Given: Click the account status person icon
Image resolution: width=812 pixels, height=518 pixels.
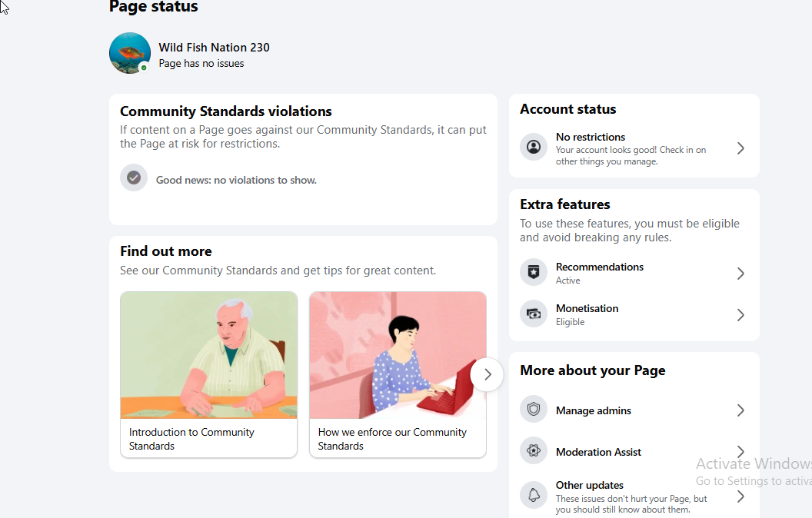Looking at the screenshot, I should coord(534,148).
